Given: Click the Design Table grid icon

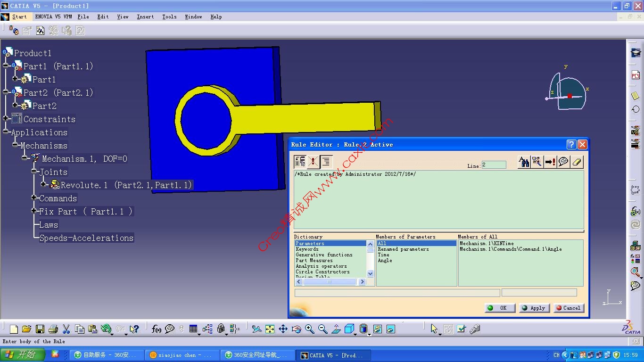Looking at the screenshot, I should pos(193,329).
